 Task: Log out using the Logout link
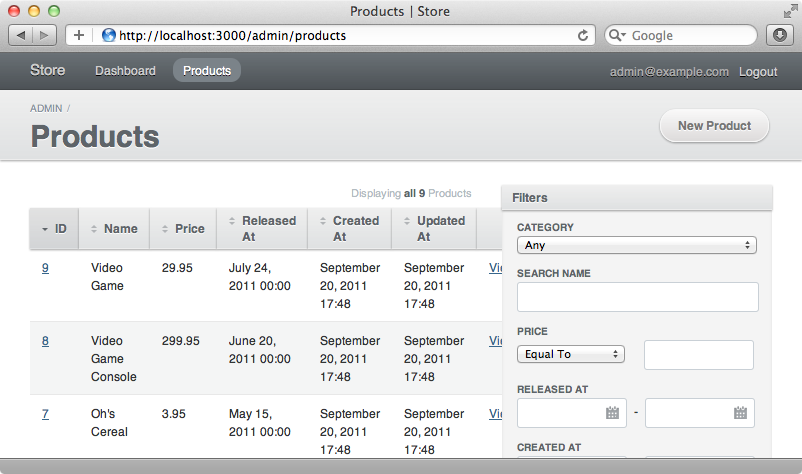coord(758,72)
